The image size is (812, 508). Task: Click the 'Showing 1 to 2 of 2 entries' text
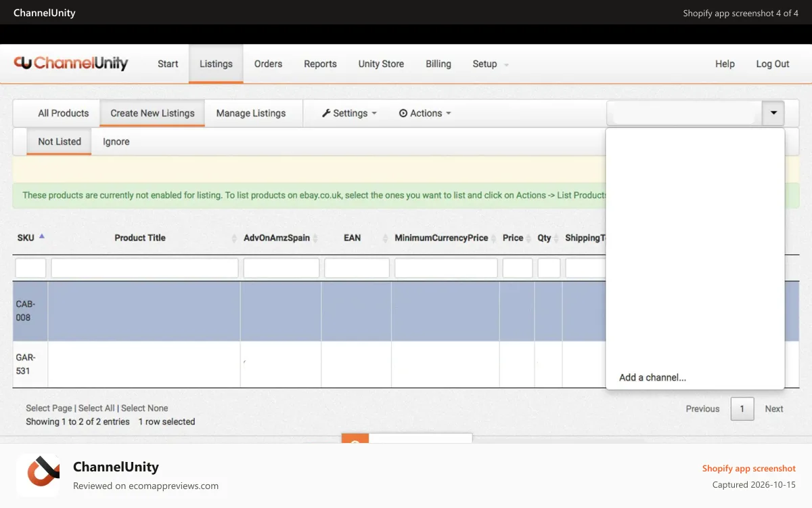point(78,421)
